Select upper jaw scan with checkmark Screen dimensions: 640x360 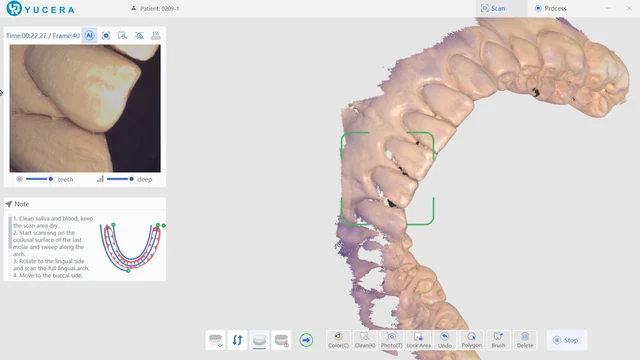[x=216, y=340]
